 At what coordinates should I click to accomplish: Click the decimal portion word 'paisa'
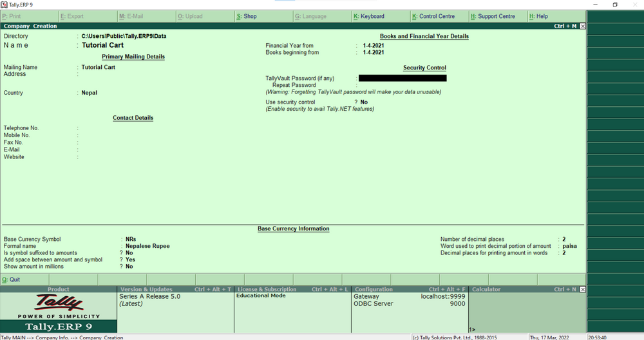(570, 246)
